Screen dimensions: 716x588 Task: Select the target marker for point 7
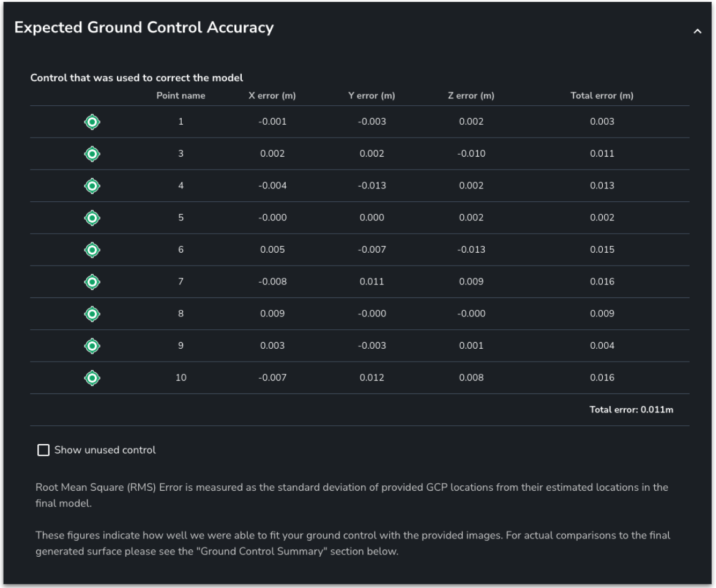[92, 282]
